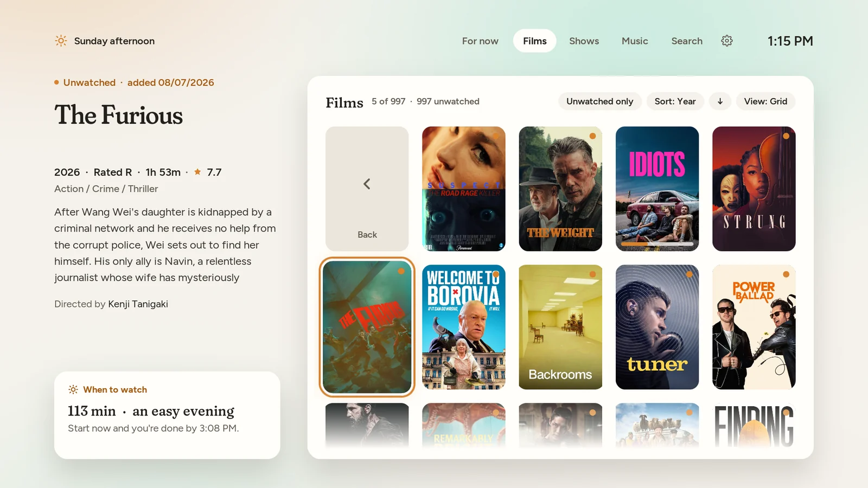Select the Backrooms film poster
Screen dimensions: 868x488
tap(560, 327)
